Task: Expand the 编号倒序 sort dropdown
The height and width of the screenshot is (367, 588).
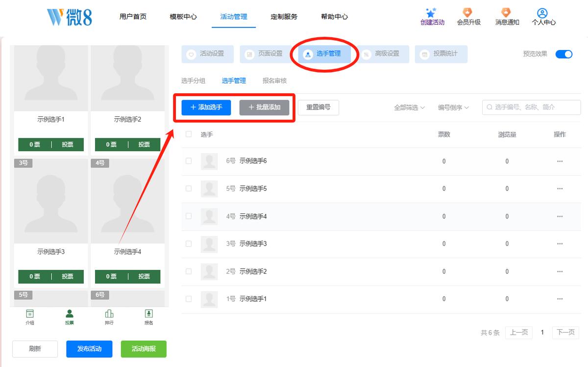Action: pyautogui.click(x=454, y=107)
